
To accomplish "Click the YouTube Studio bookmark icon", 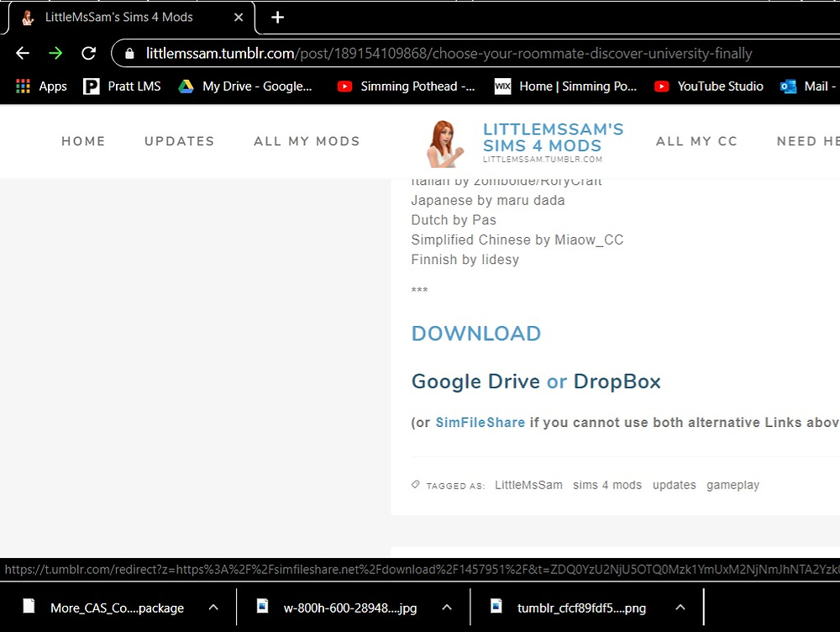I will 662,87.
